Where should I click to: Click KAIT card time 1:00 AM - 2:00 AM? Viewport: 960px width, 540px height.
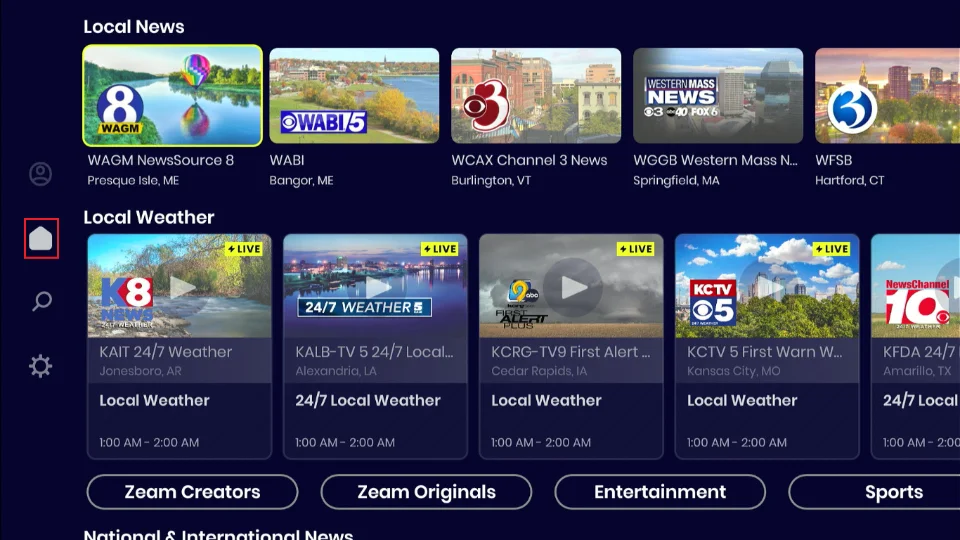click(x=149, y=442)
